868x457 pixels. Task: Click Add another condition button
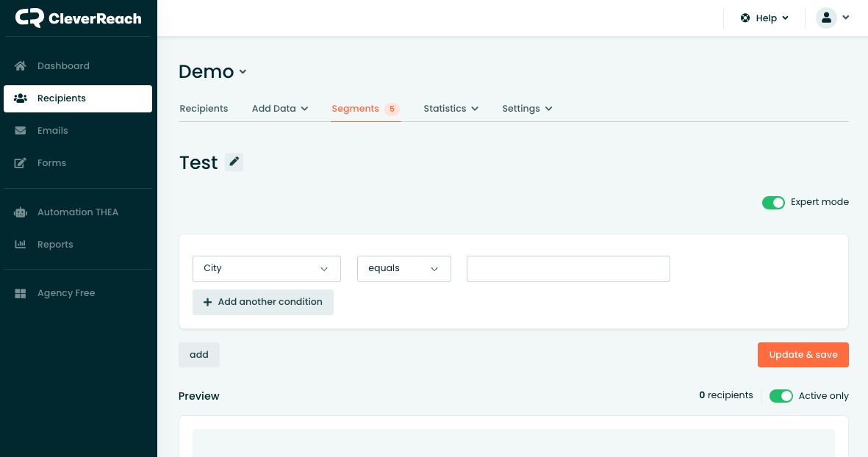[262, 302]
